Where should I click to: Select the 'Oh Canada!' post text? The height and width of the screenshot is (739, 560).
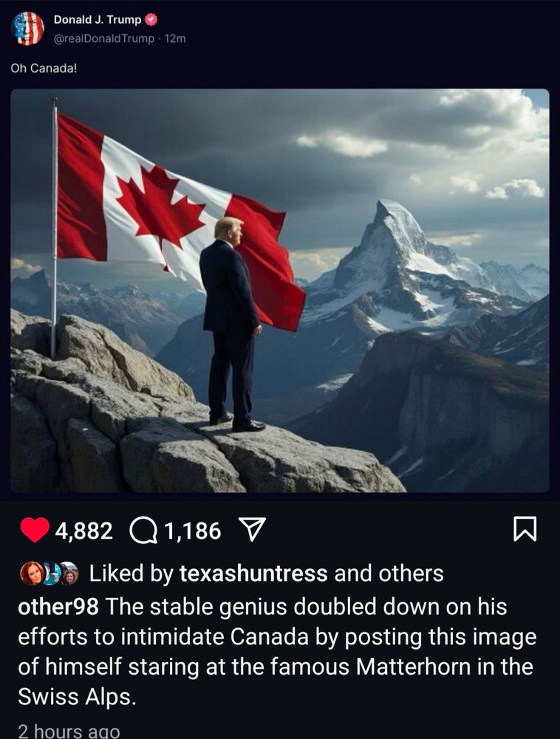(44, 68)
